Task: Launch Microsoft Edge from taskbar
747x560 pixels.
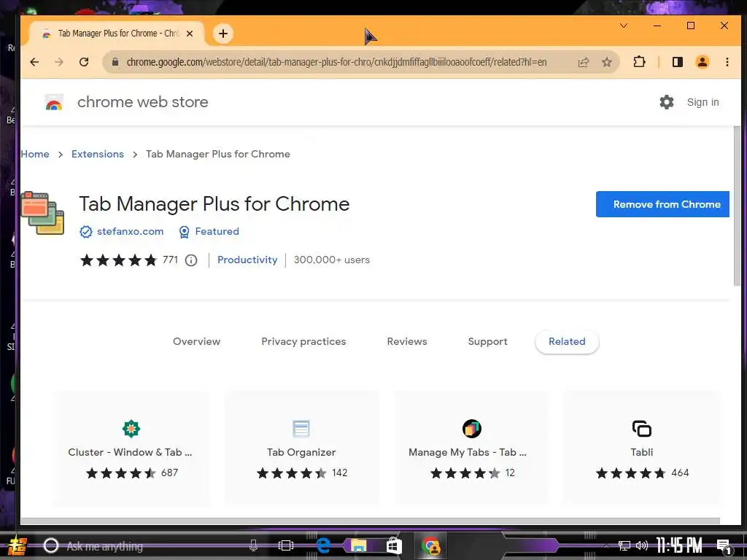Action: (x=323, y=545)
